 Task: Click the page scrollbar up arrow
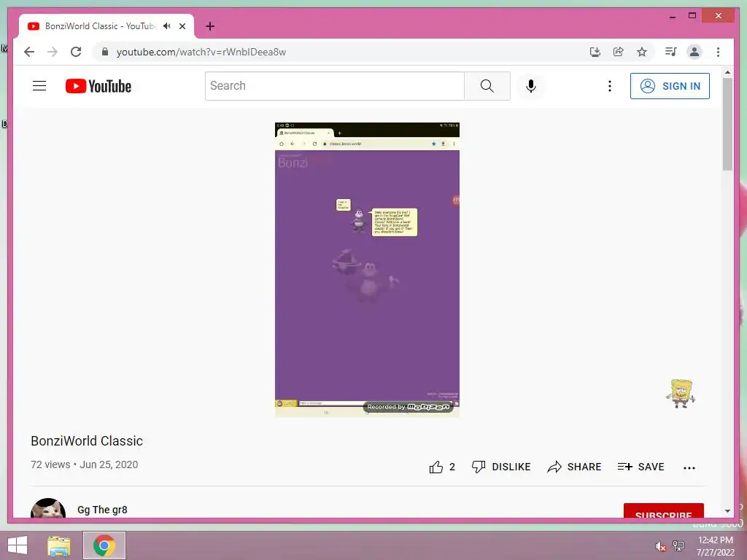click(x=727, y=72)
